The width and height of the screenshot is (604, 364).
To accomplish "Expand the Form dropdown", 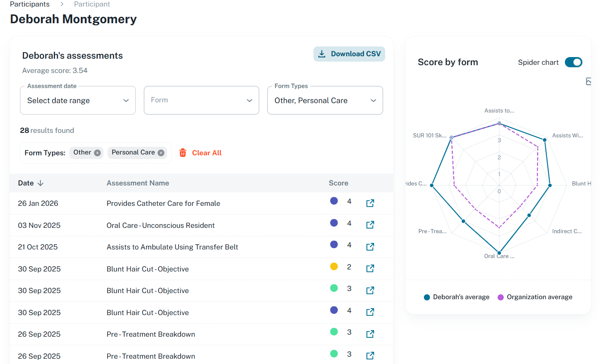I will click(x=201, y=101).
